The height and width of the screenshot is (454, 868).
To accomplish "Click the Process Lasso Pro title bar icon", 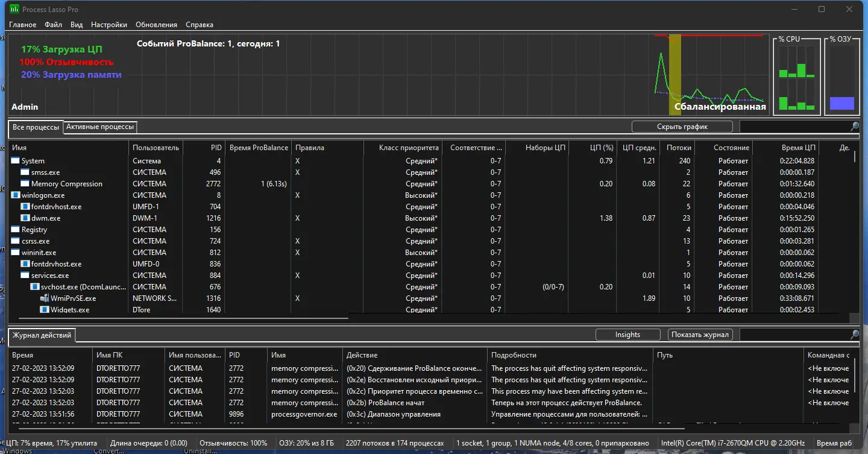I will [14, 9].
